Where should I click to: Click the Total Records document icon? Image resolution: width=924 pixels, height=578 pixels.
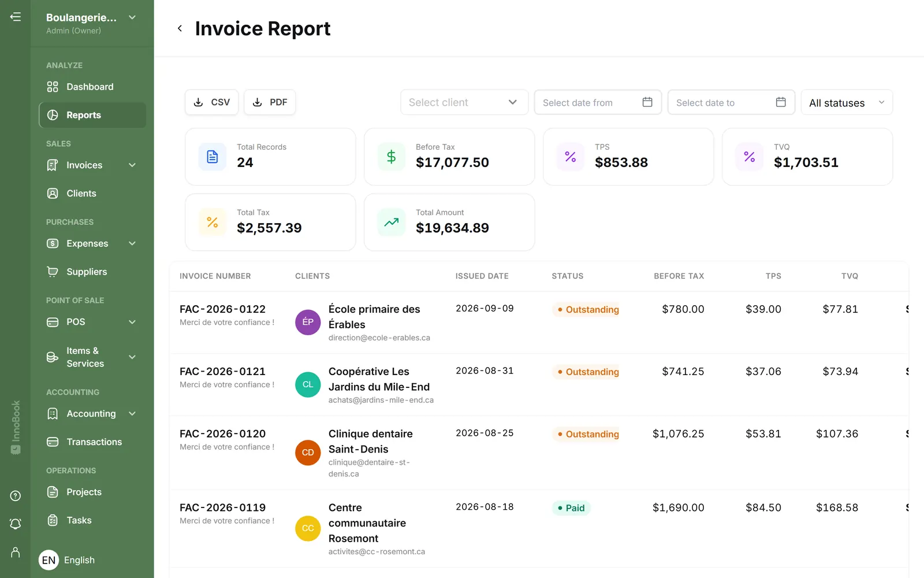[x=213, y=157]
